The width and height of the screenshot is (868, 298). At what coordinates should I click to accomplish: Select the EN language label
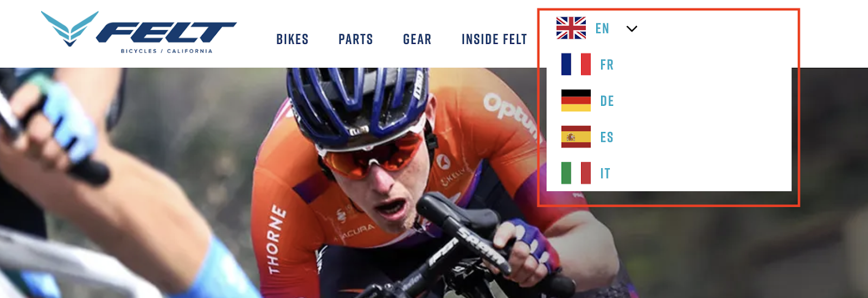[602, 28]
